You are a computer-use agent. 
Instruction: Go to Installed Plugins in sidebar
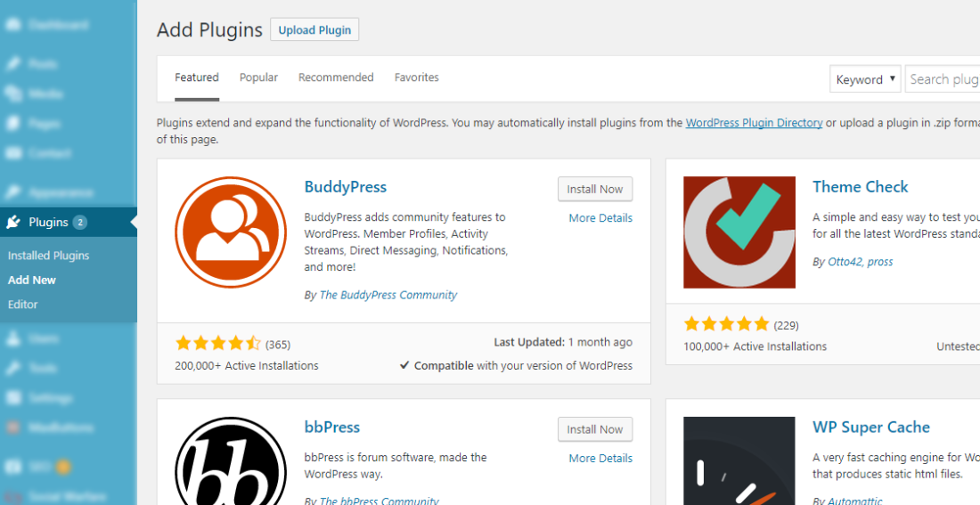[49, 256]
